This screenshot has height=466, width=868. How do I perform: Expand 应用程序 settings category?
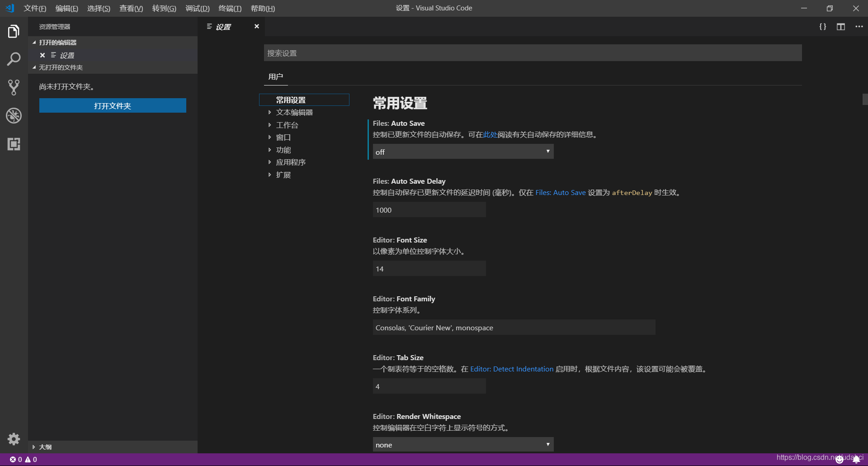click(304, 162)
